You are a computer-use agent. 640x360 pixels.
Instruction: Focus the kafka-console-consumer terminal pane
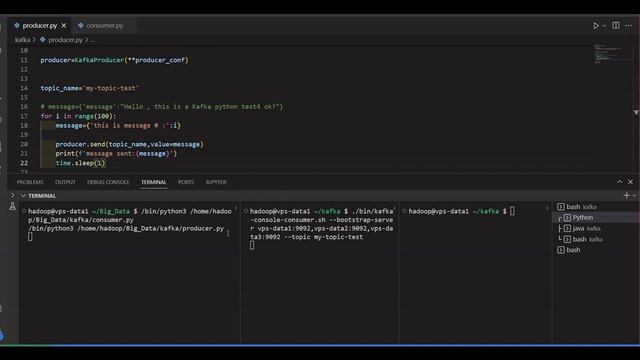point(320,271)
